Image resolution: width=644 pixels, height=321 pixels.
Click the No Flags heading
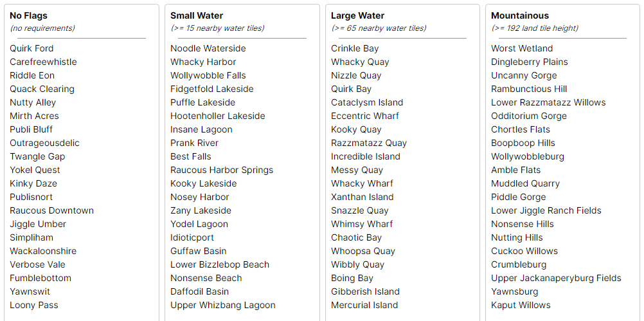29,15
